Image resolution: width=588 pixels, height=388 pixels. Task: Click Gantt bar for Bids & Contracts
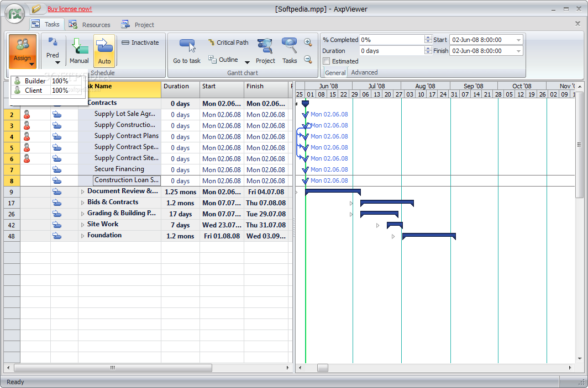tap(387, 203)
